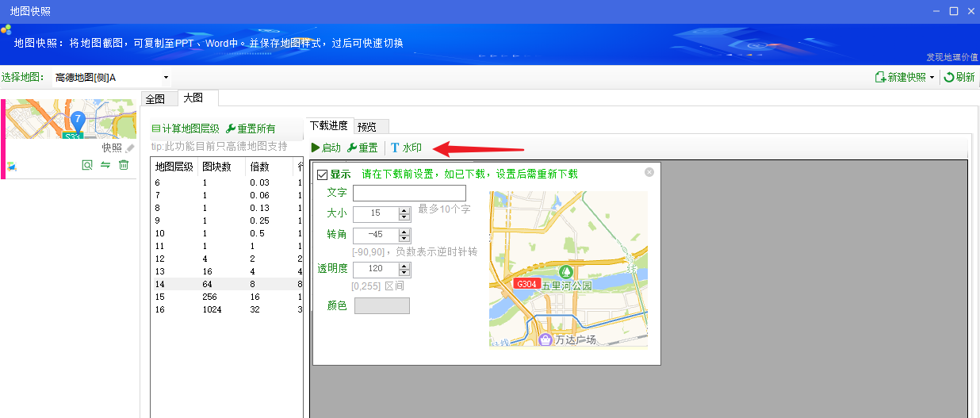Select the 下载进度 tab
980x418 pixels.
(328, 125)
